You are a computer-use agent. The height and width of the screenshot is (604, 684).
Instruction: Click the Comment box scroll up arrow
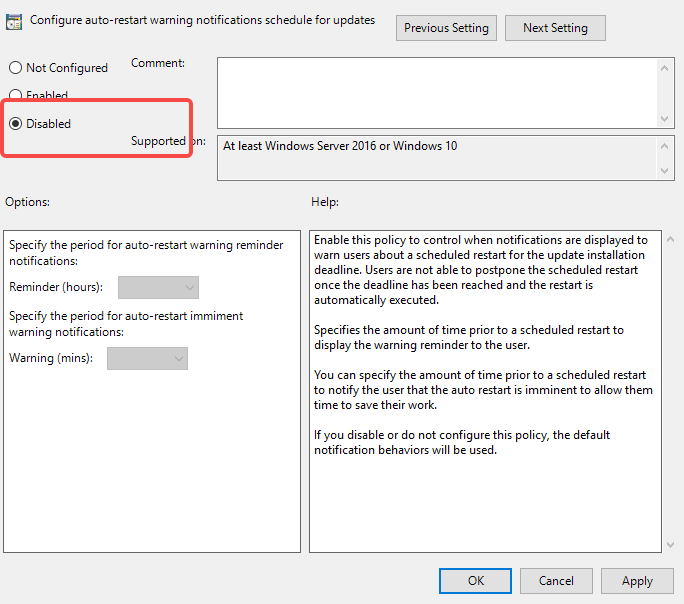[x=664, y=68]
